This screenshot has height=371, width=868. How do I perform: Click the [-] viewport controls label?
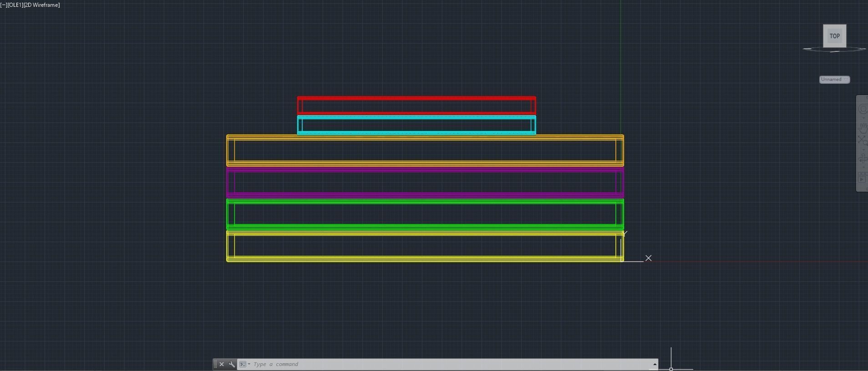[3, 5]
